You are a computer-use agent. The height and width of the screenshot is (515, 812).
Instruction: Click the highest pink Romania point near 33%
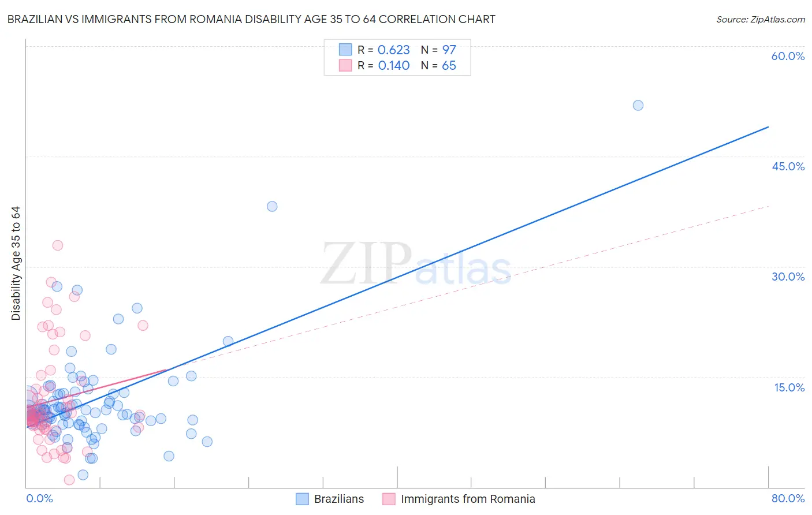(x=58, y=245)
